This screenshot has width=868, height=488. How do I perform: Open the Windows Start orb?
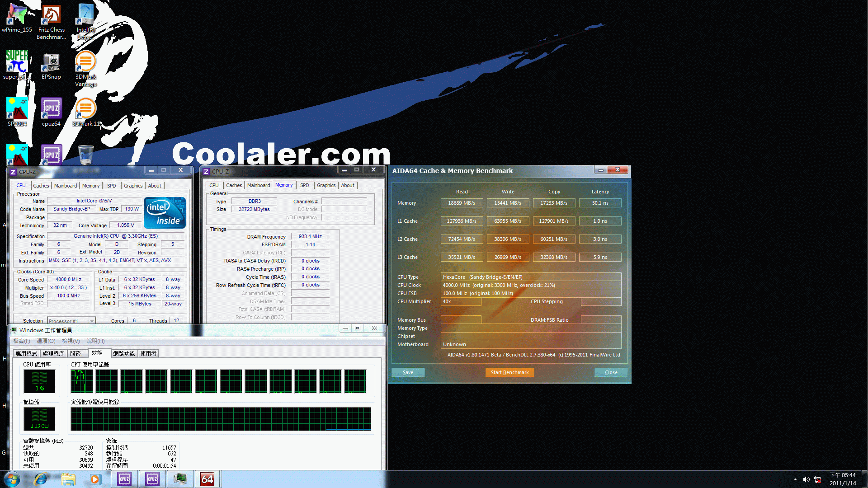[x=12, y=479]
